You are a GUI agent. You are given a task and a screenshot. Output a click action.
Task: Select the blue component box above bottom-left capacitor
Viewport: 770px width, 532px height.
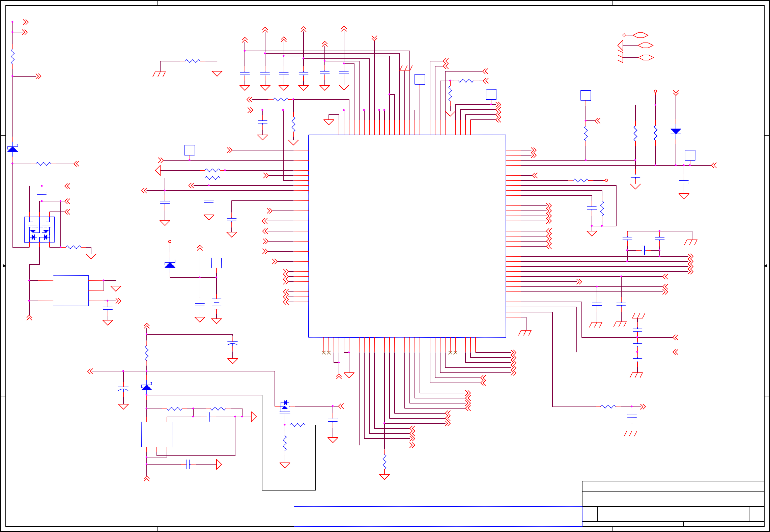coord(157,435)
